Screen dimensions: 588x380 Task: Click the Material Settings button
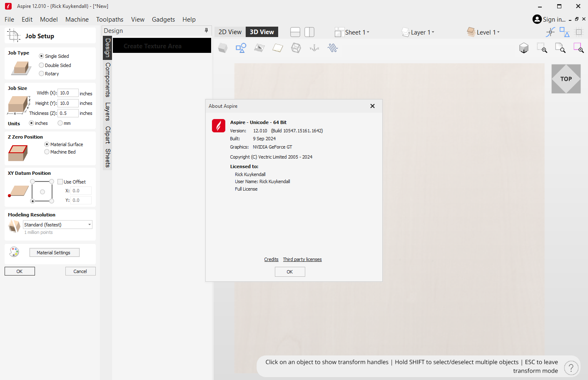pos(54,253)
